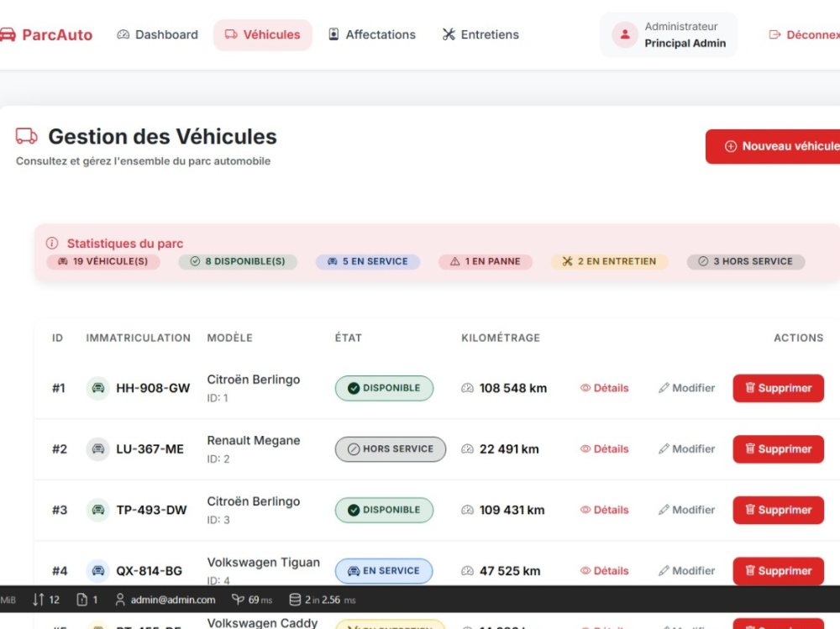Click Modifier for vehicle LU-367-ME

(687, 449)
